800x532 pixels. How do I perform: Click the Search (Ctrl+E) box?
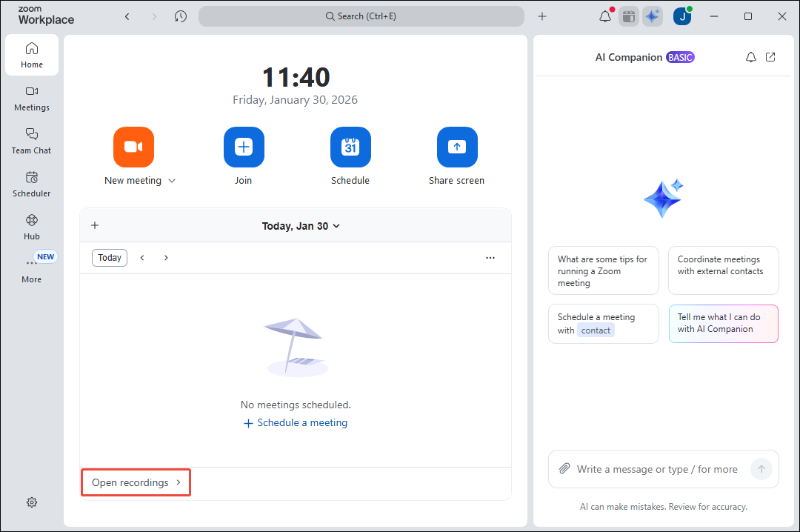pyautogui.click(x=361, y=16)
